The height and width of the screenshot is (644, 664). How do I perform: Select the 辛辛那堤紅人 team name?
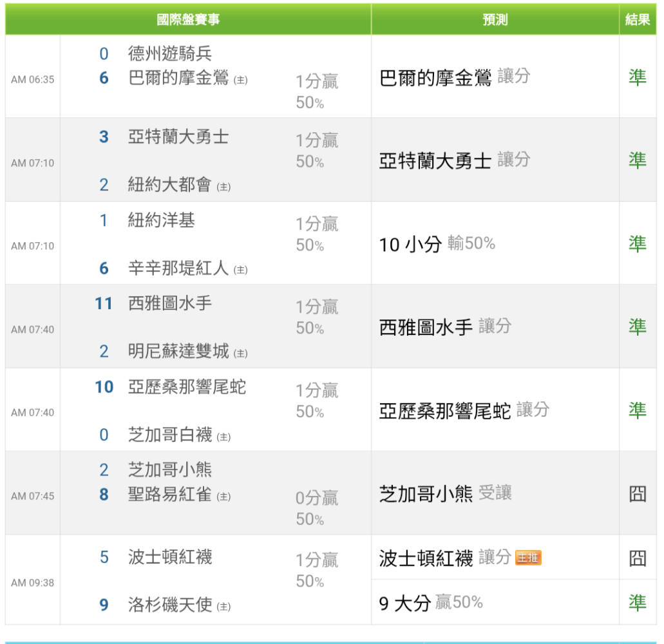click(178, 268)
